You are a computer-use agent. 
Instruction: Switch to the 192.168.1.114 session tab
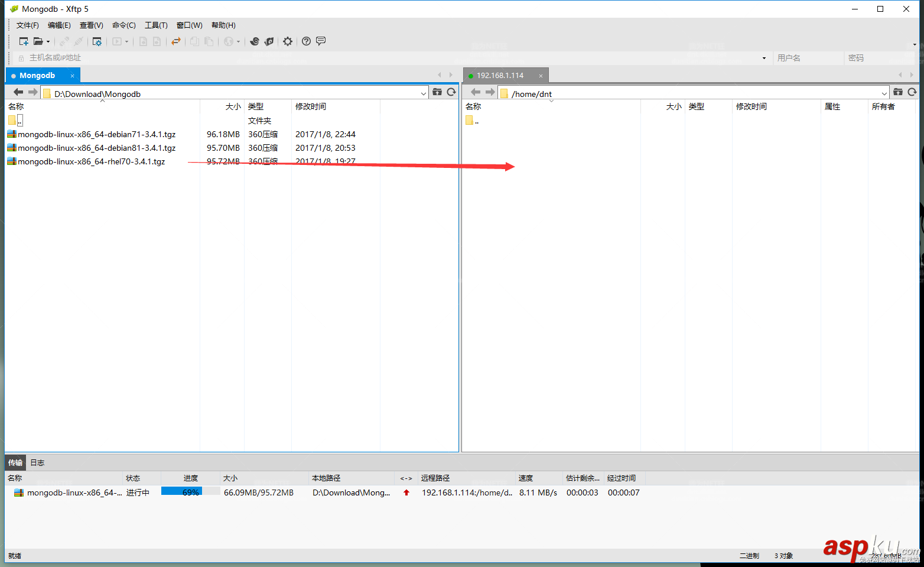tap(499, 75)
